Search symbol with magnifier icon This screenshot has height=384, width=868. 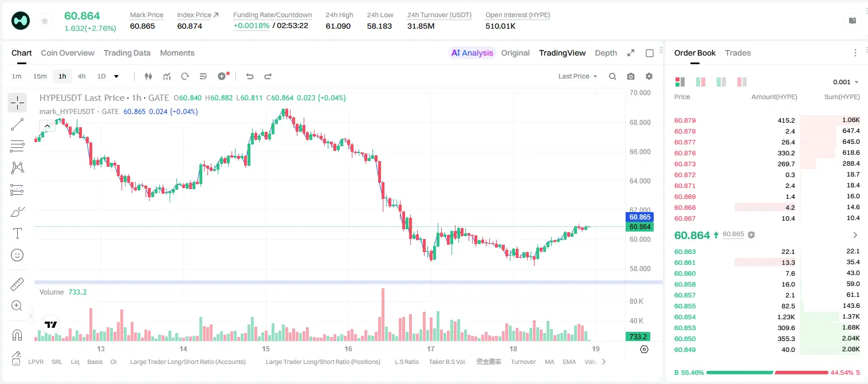[612, 76]
